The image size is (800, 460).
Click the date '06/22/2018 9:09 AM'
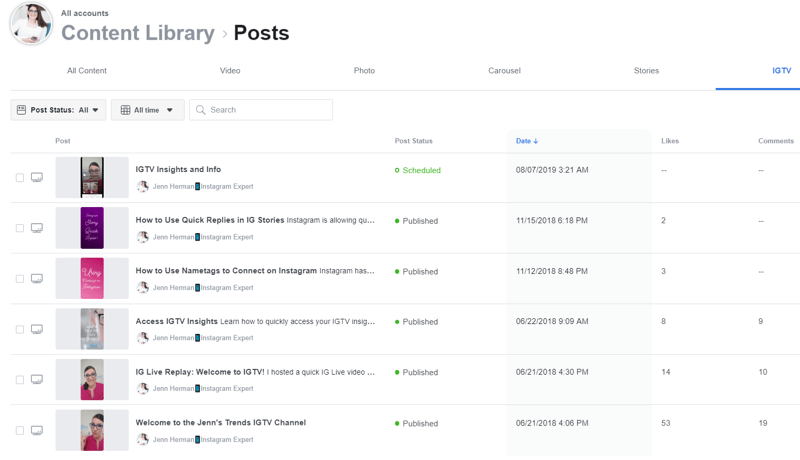pyautogui.click(x=552, y=321)
